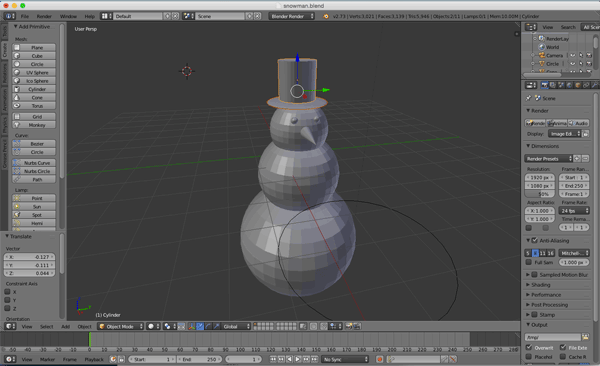Open the Mitchell filter dropdown

574,253
